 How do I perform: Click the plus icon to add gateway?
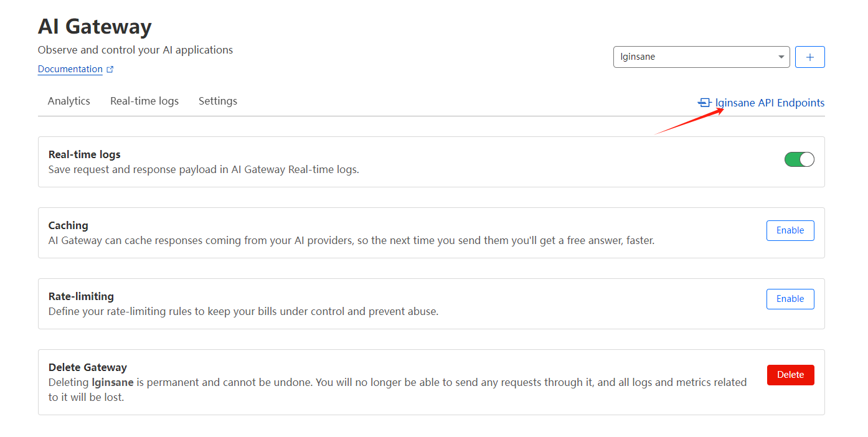(x=809, y=57)
